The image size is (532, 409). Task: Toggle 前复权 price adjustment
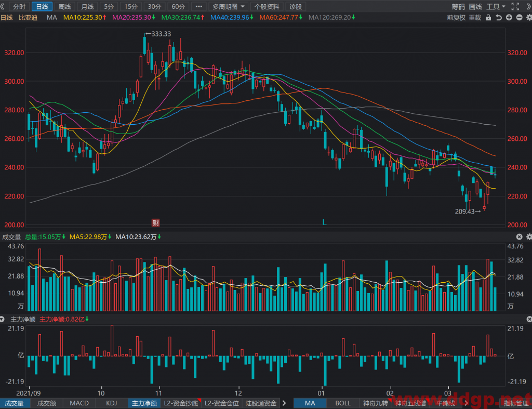pyautogui.click(x=456, y=17)
